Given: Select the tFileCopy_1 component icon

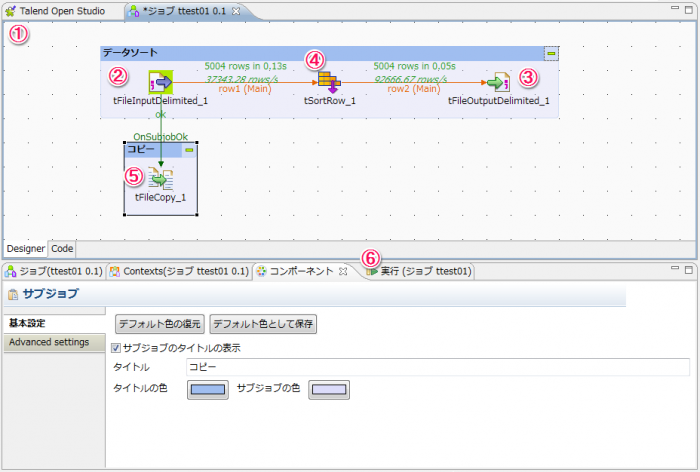Looking at the screenshot, I should pos(161,178).
